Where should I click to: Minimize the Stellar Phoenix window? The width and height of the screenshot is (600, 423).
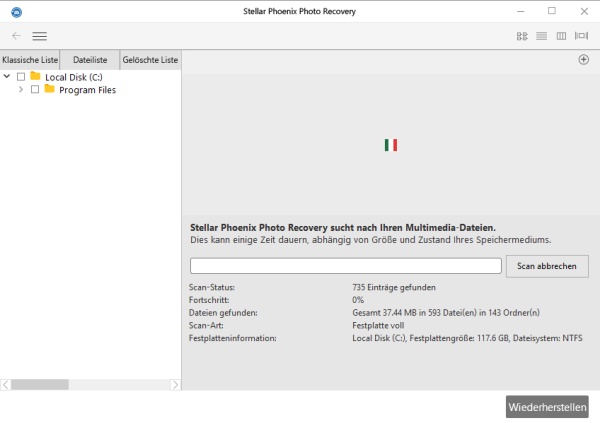click(x=520, y=11)
